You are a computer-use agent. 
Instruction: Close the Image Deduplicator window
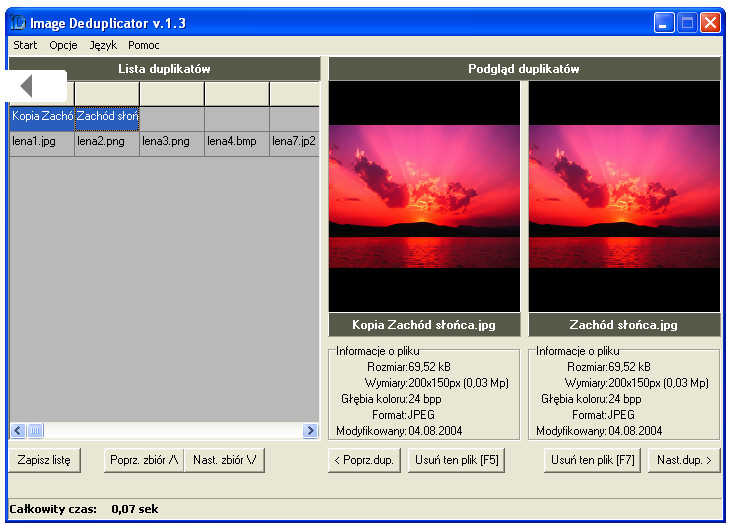point(710,22)
